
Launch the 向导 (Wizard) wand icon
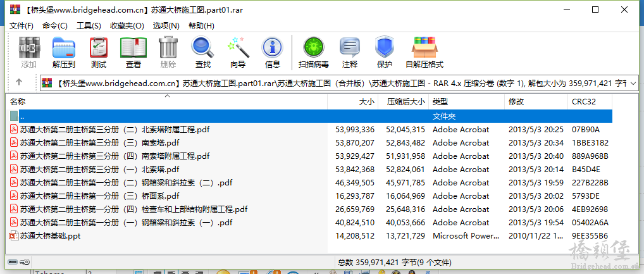click(238, 47)
